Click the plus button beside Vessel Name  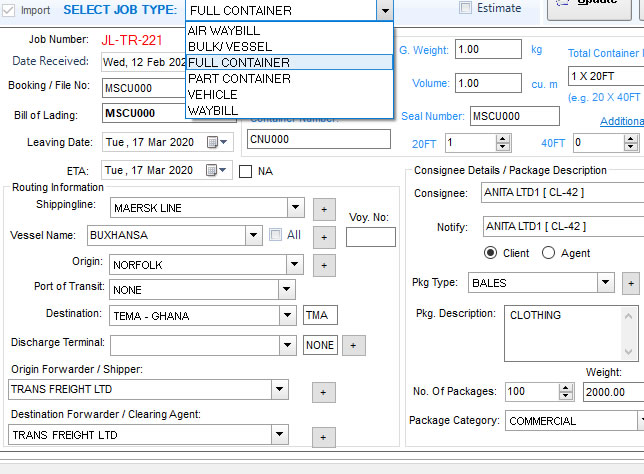coord(323,237)
